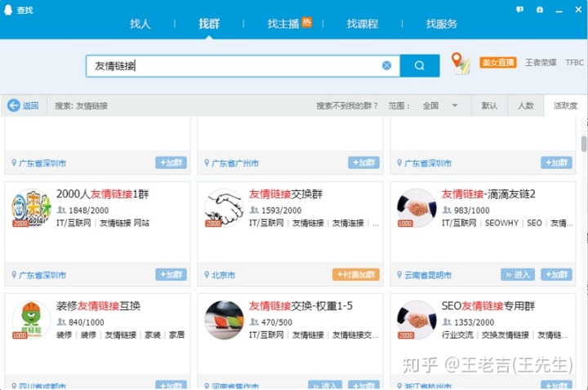Open the message icon in the title bar
The height and width of the screenshot is (390, 588).
click(519, 9)
